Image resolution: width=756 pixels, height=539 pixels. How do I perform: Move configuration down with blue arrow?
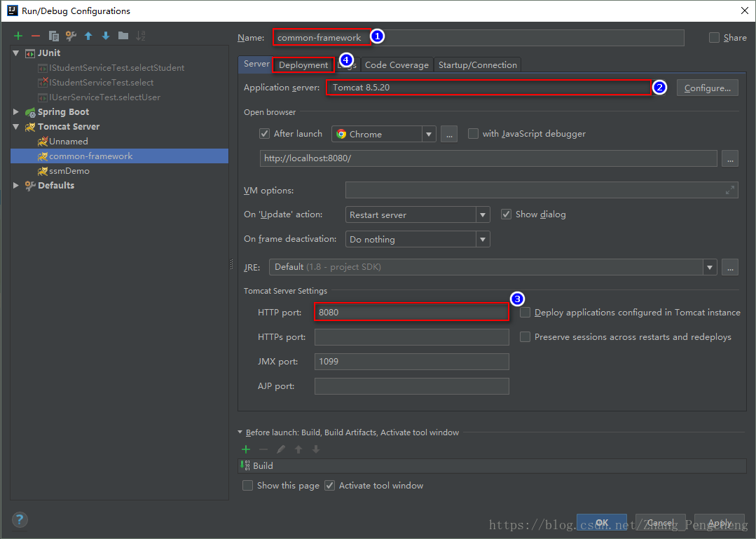(x=106, y=36)
